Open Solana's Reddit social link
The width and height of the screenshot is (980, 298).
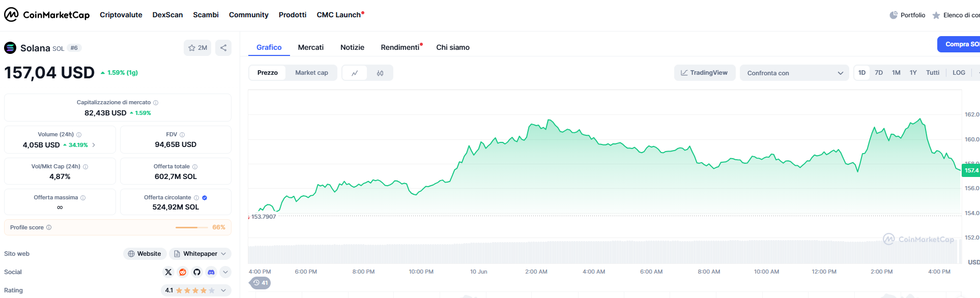click(183, 272)
